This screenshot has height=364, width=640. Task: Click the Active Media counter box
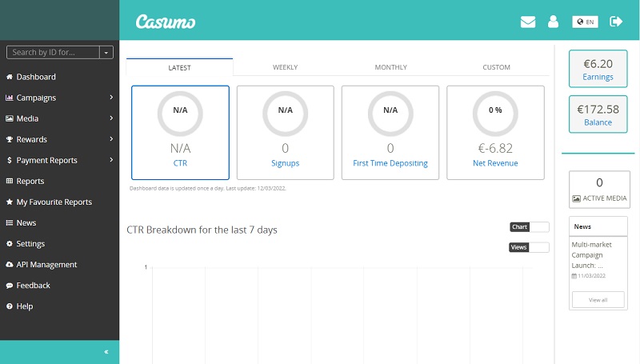tap(599, 190)
